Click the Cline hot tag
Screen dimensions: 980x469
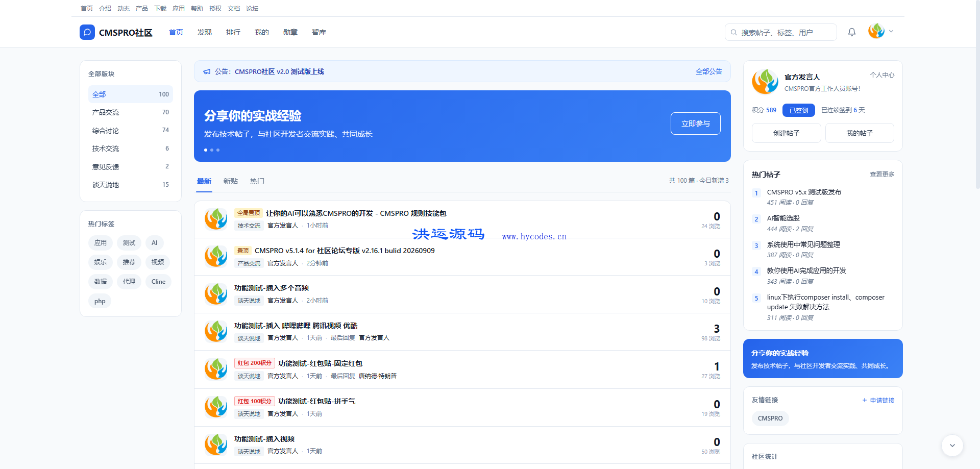(159, 282)
